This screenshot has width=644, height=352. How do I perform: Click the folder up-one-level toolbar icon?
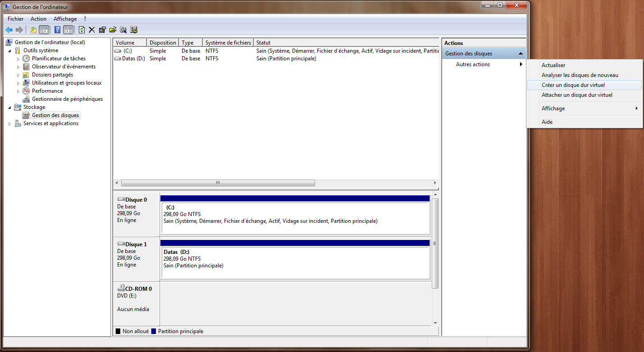click(33, 30)
